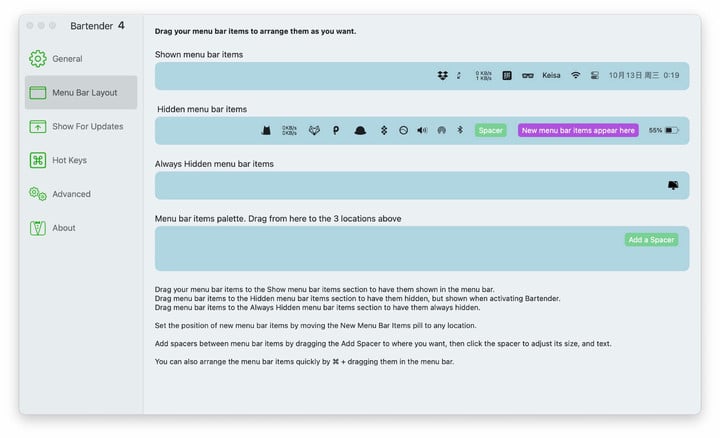The height and width of the screenshot is (438, 720).
Task: Click the Control Center toggles icon
Action: 595,75
